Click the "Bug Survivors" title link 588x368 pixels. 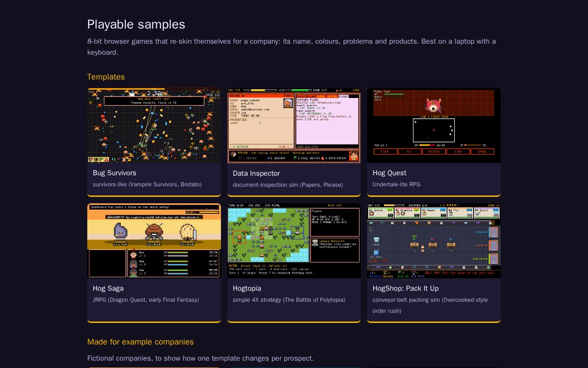[114, 173]
